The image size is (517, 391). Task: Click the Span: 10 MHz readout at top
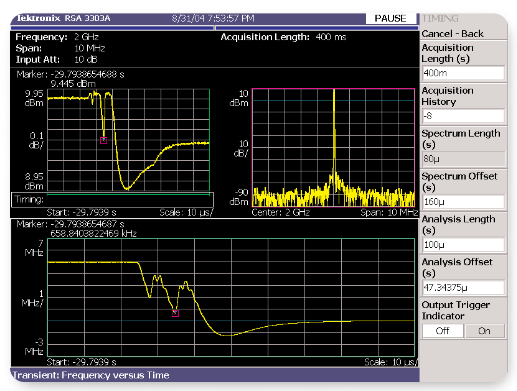click(60, 48)
